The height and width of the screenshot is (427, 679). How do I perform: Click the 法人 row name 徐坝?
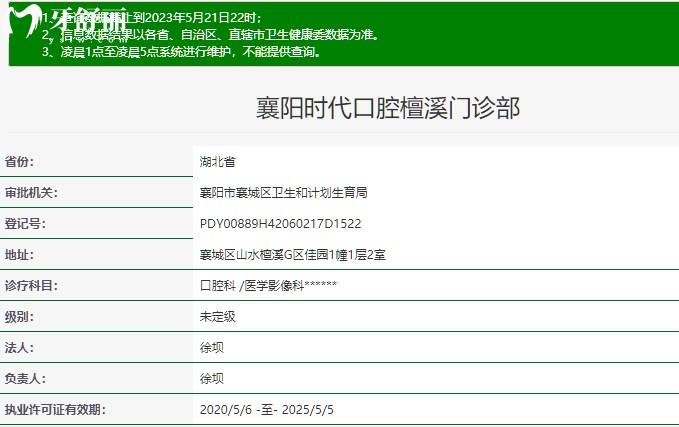click(212, 348)
